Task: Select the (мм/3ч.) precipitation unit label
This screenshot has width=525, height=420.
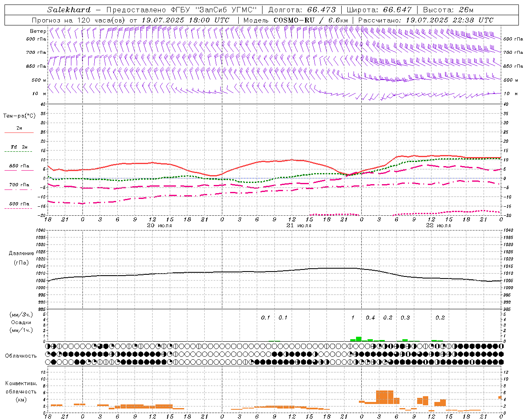Action: pyautogui.click(x=21, y=315)
